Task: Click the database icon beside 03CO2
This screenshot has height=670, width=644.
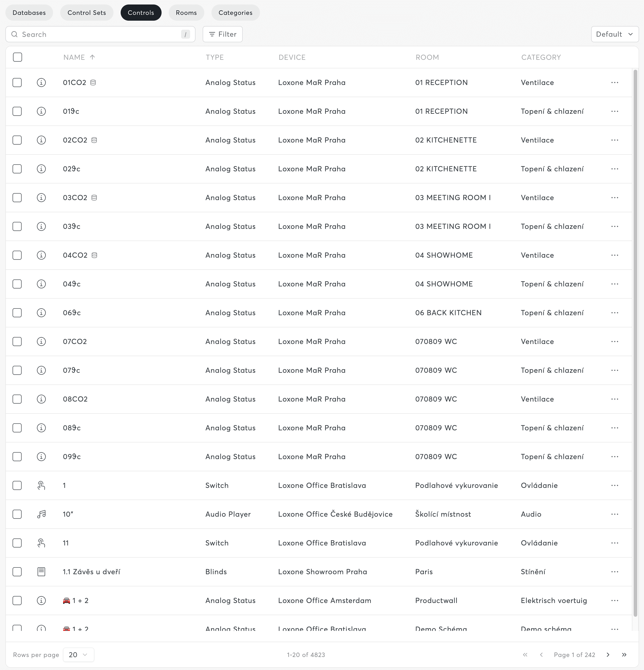Action: point(94,198)
